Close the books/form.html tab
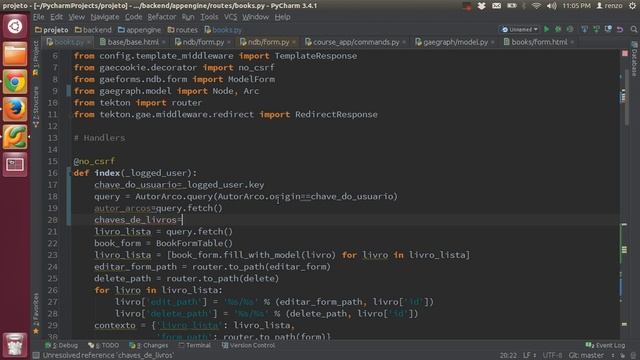Screen dimensions: 640x360 pos(572,42)
